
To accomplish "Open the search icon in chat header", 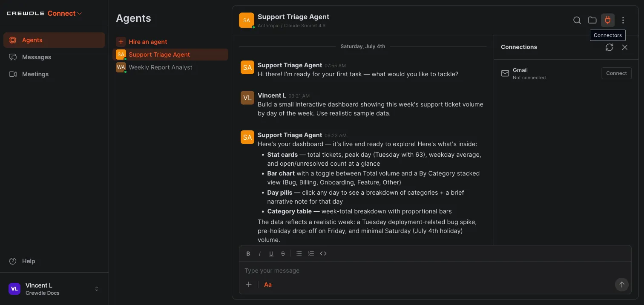I will pyautogui.click(x=577, y=20).
